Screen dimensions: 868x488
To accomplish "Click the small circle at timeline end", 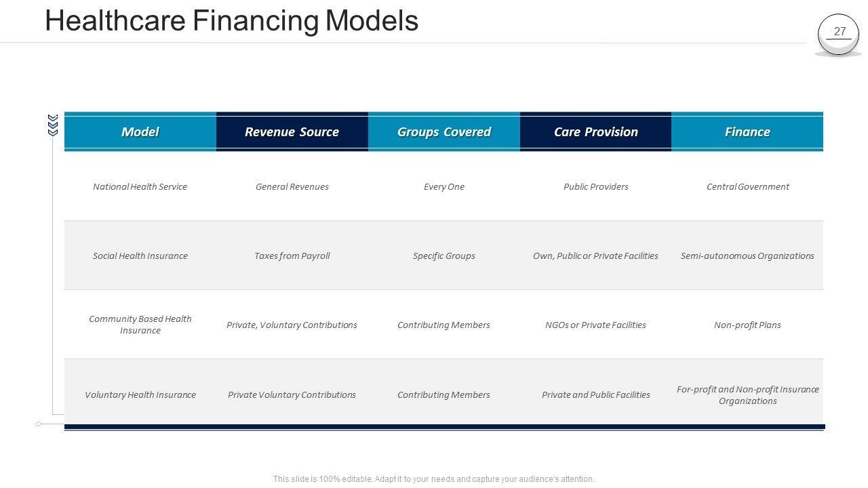I will pos(39,424).
